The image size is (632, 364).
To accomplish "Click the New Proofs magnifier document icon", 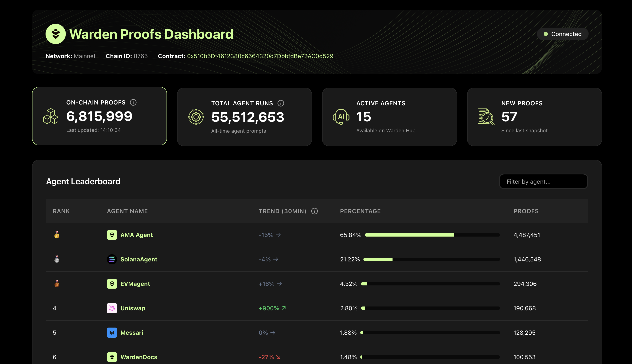I will point(486,117).
